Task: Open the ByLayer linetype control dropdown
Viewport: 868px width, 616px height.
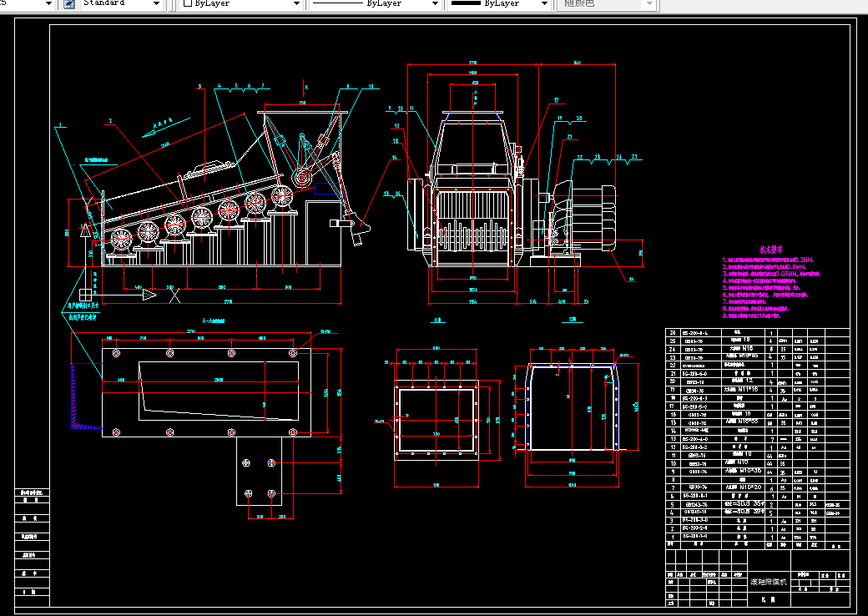Action: click(x=375, y=3)
